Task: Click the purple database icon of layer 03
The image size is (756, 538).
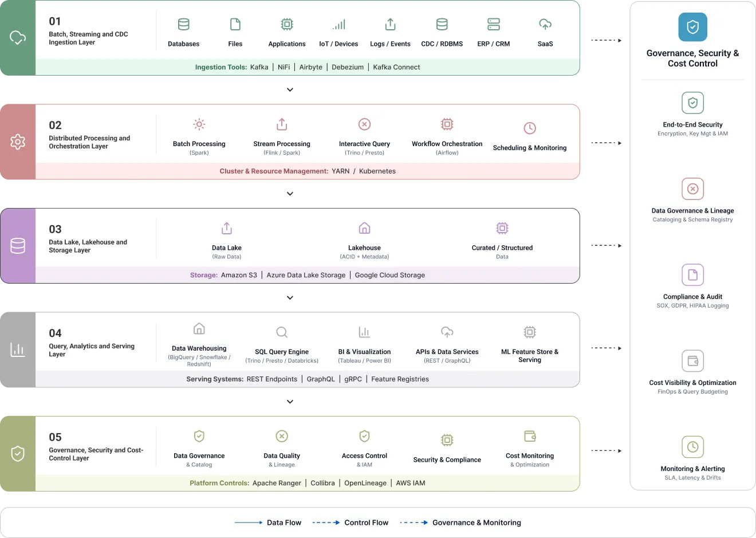Action: click(18, 246)
